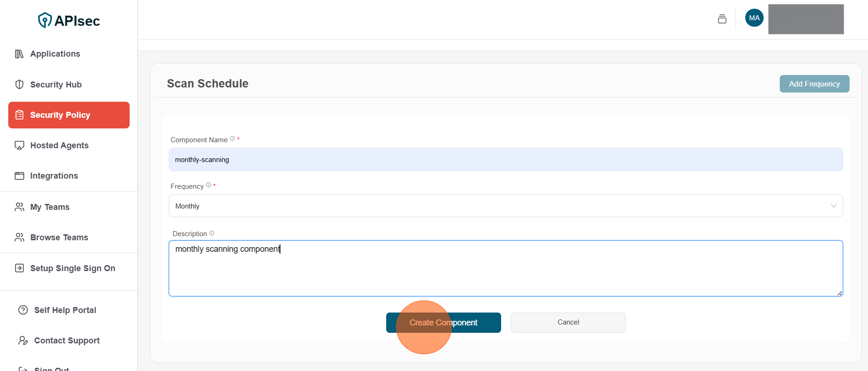Click the Component Name info icon
The width and height of the screenshot is (868, 371).
tap(233, 139)
